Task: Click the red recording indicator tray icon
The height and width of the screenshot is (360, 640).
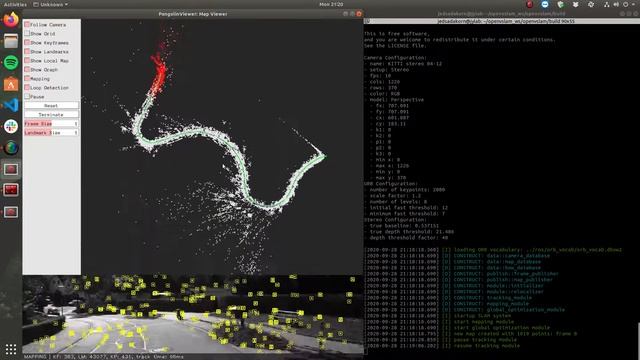Action: point(529,4)
